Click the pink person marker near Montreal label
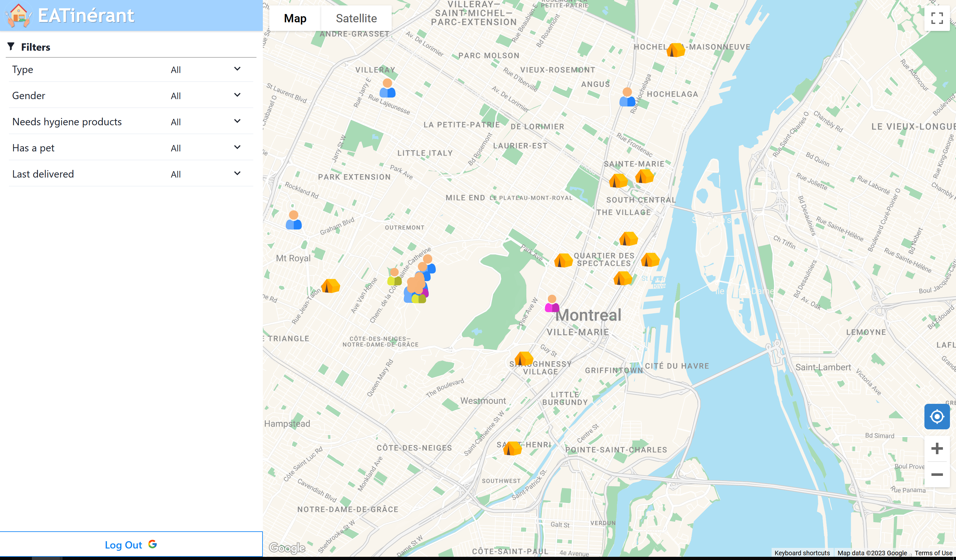Viewport: 956px width, 560px height. [552, 304]
